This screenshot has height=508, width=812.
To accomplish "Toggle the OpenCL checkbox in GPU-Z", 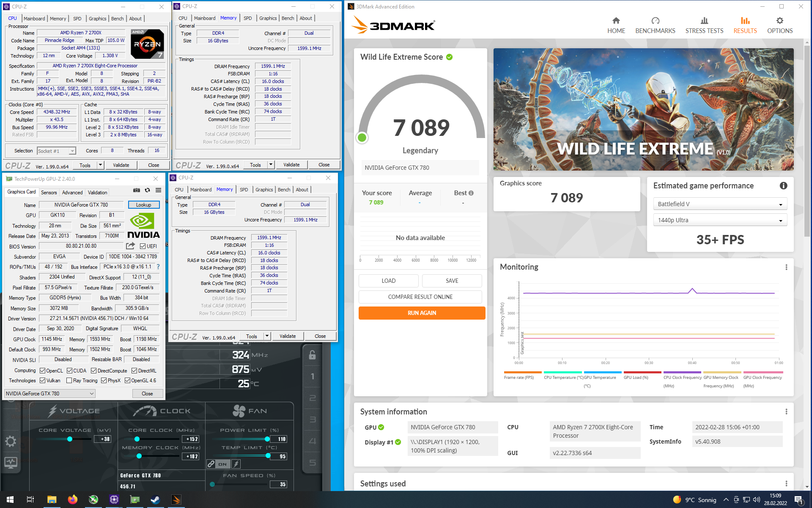I will point(42,370).
